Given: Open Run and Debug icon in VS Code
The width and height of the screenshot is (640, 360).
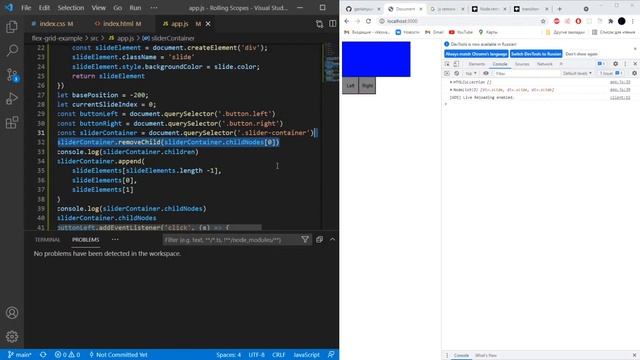Looking at the screenshot, I should pyautogui.click(x=12, y=98).
